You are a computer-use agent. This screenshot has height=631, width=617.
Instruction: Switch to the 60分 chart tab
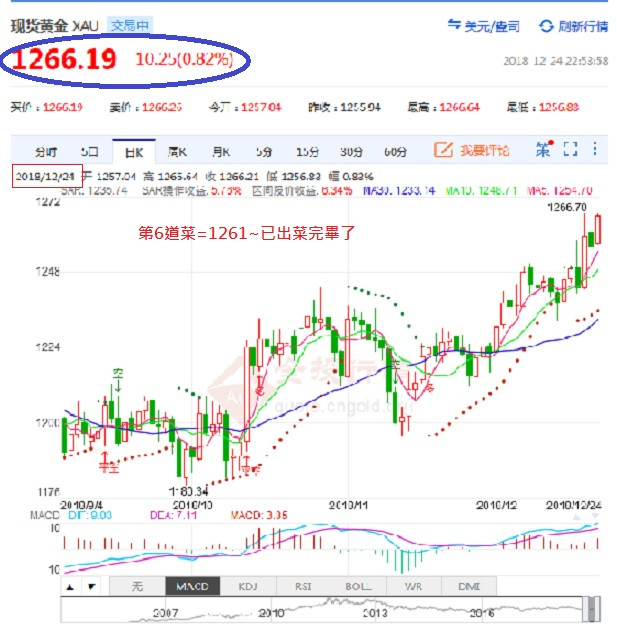395,152
